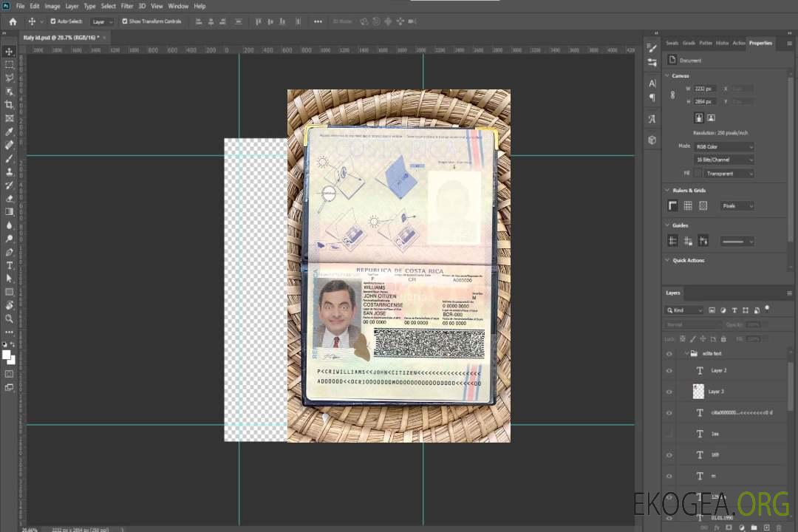Open the 16 Bits/Channel dropdown
Viewport: 798px width, 532px height.
[724, 160]
